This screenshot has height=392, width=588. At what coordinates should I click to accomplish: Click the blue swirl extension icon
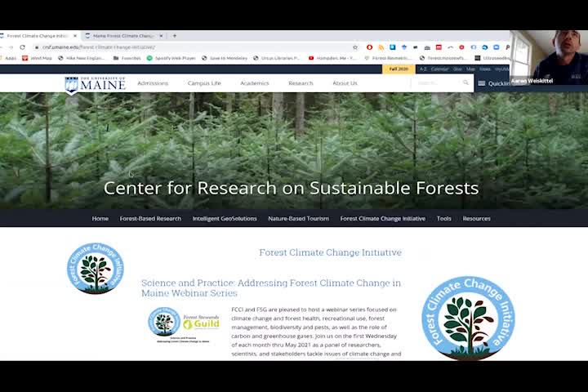tap(484, 47)
